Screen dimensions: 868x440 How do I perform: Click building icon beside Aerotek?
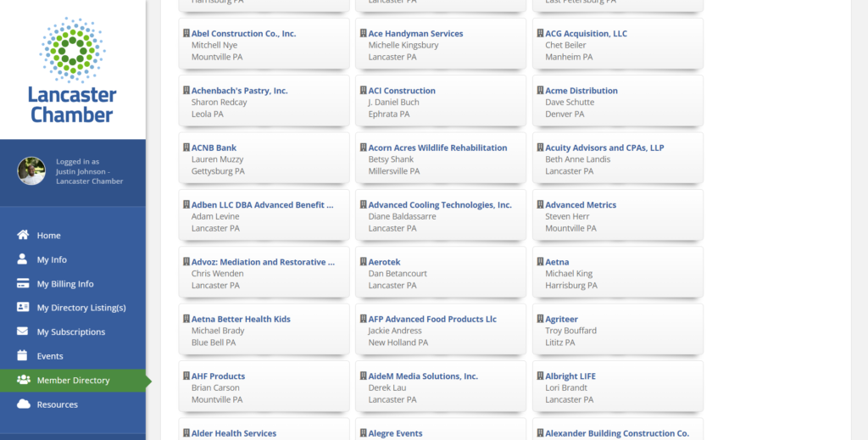363,261
